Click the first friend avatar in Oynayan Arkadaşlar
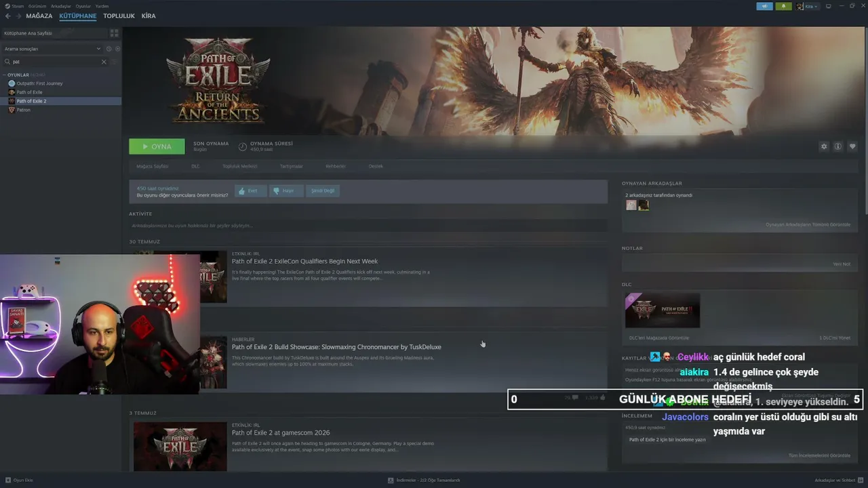868x488 pixels. point(631,205)
